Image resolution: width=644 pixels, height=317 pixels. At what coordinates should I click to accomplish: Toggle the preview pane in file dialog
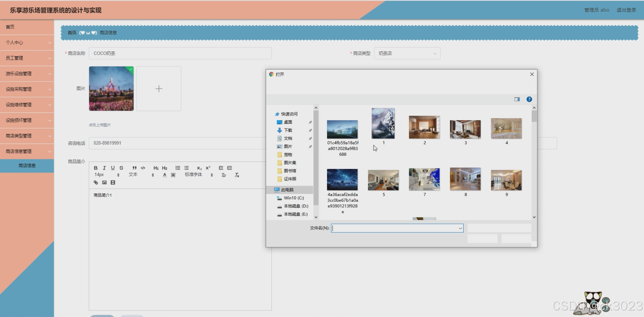coord(517,99)
